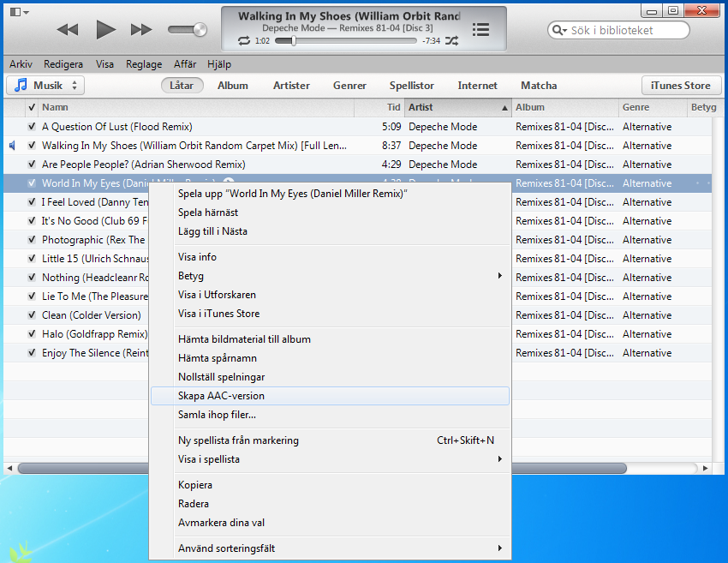The height and width of the screenshot is (563, 728).
Task: Switch to the Internet tab
Action: pyautogui.click(x=477, y=86)
